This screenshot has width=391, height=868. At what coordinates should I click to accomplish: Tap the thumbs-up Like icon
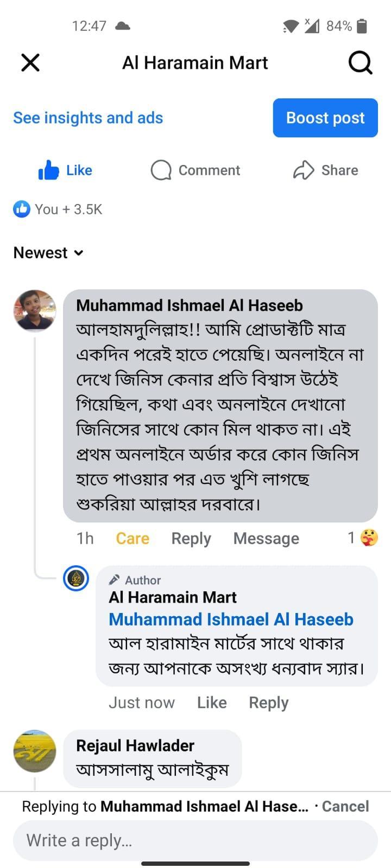[x=49, y=170]
